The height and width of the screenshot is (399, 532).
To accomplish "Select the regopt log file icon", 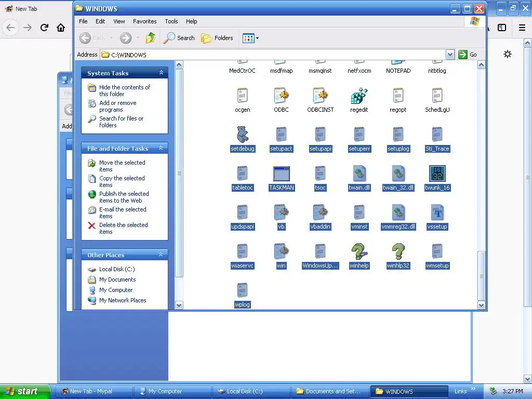I will point(398,96).
